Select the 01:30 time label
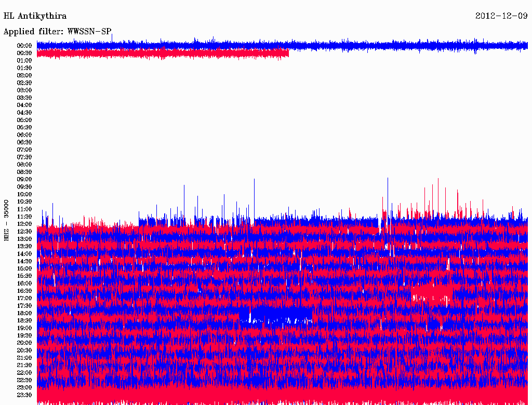The width and height of the screenshot is (532, 405). 24,68
